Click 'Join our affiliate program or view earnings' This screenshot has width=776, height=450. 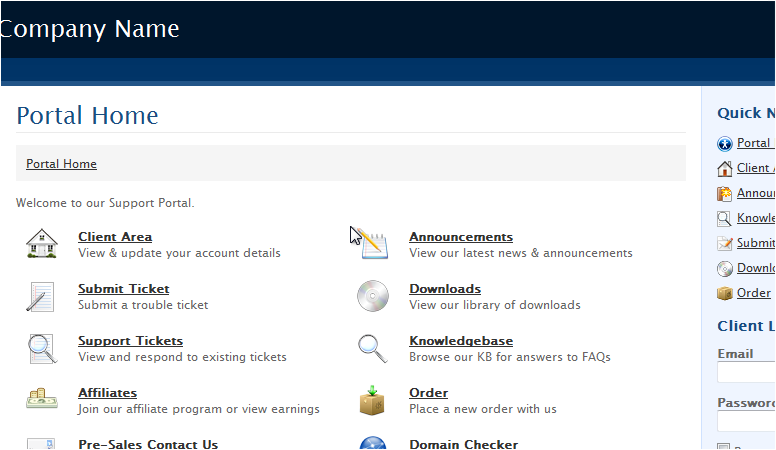tap(198, 409)
